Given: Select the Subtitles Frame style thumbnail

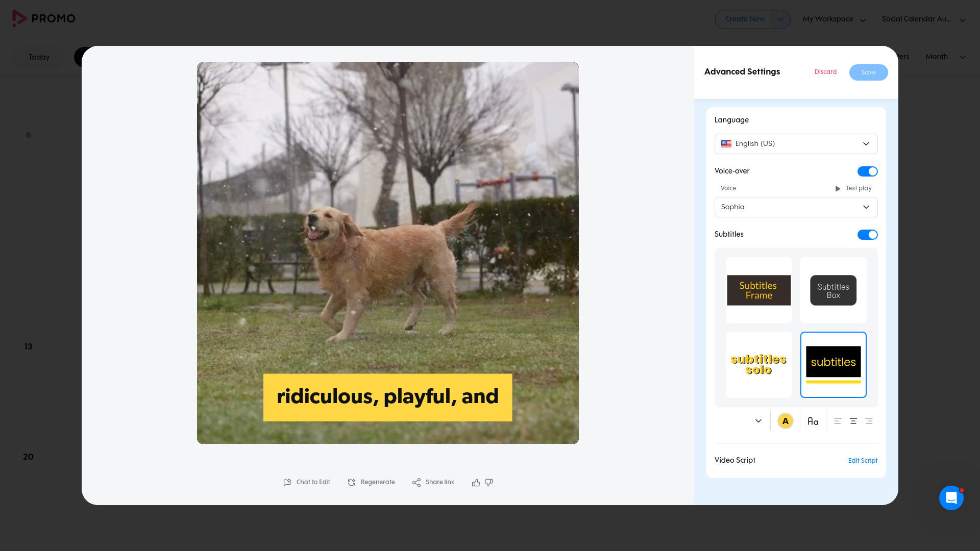Looking at the screenshot, I should (759, 290).
